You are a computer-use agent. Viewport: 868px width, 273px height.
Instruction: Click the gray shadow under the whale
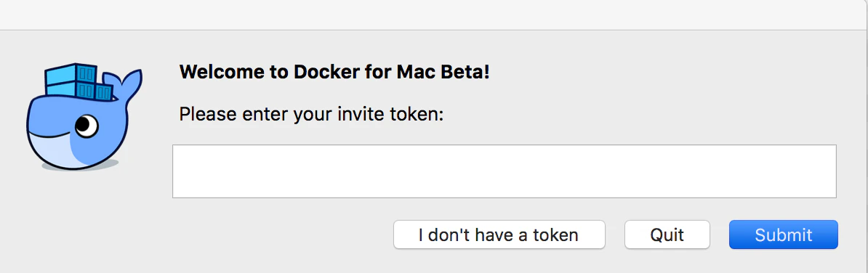pos(80,166)
